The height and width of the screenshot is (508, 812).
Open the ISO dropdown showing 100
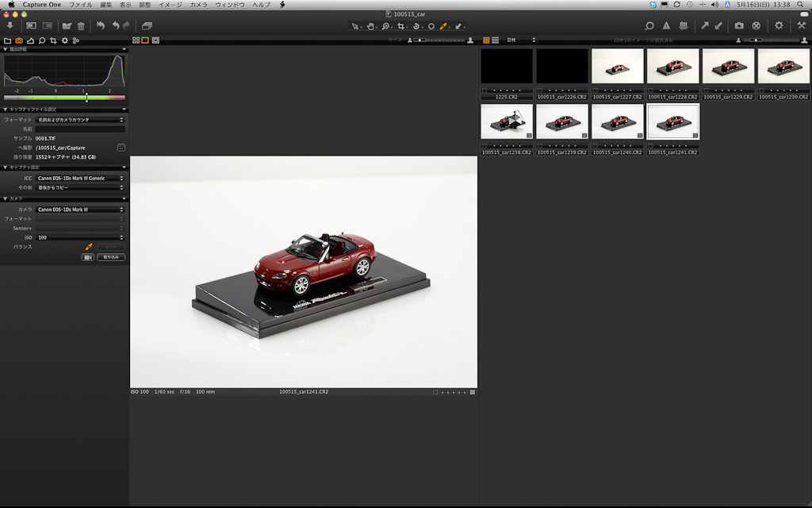coord(81,237)
